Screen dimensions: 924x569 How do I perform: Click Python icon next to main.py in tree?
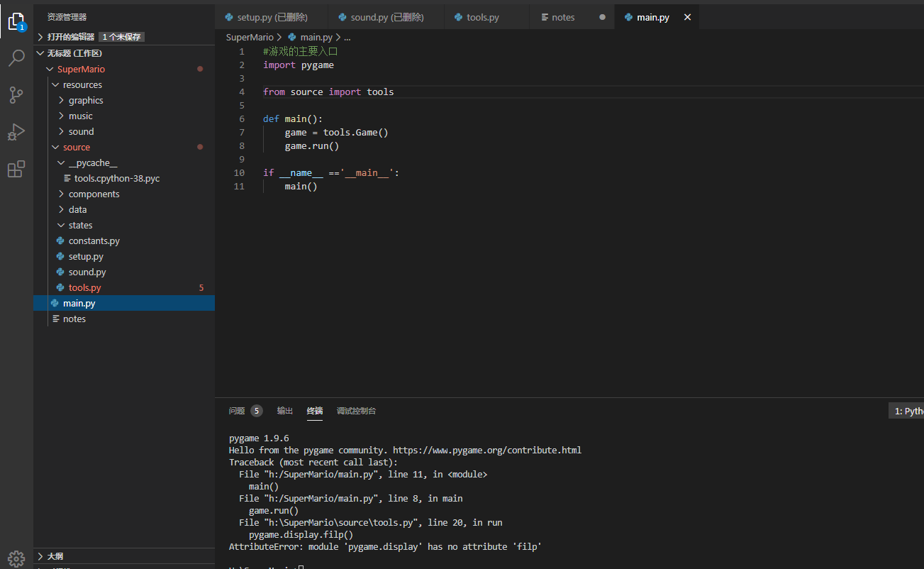pos(55,303)
